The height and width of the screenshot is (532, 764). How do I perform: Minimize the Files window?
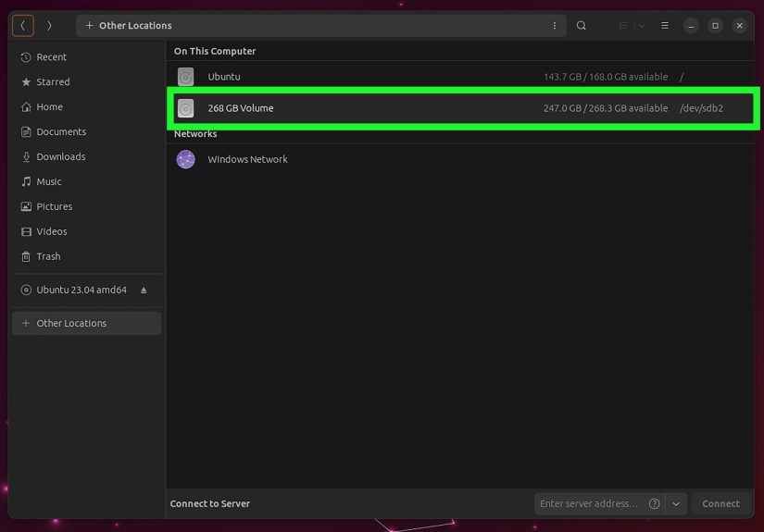tap(691, 25)
